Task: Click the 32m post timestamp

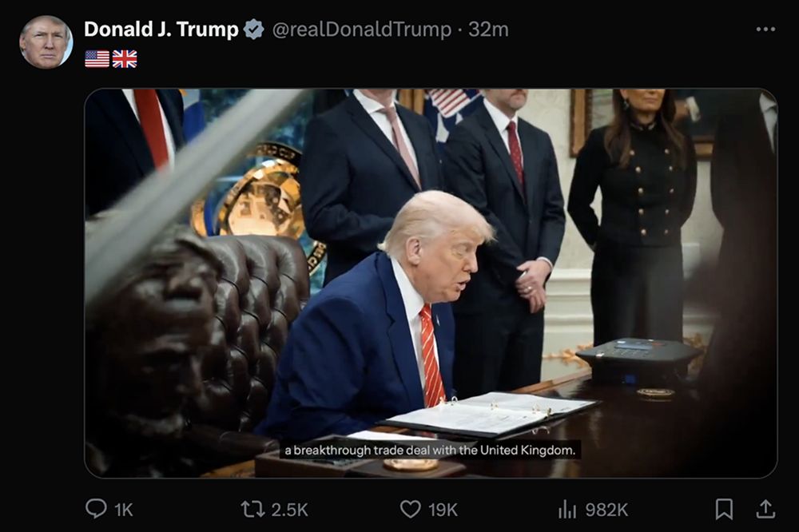Action: [x=488, y=30]
